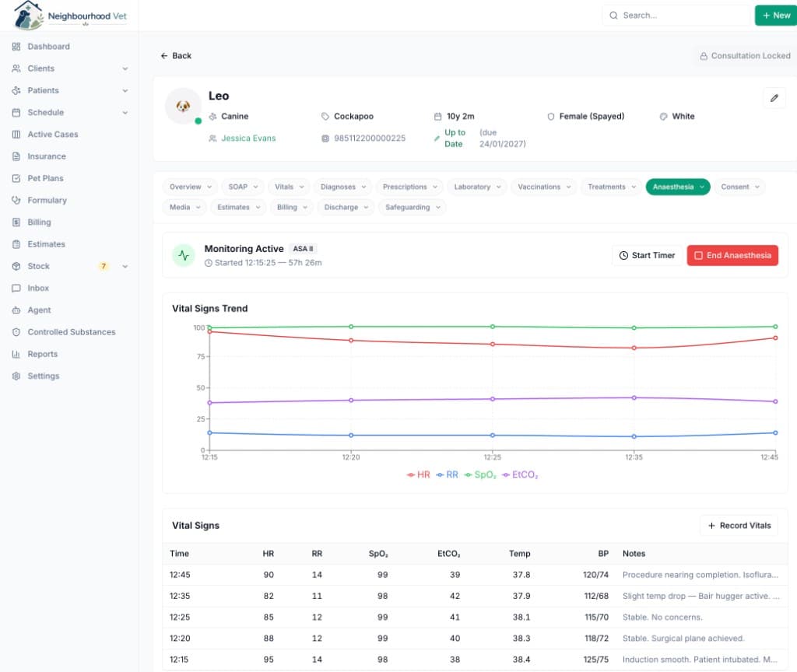This screenshot has height=672, width=797.
Task: Toggle EtCO₂ series in chart legend
Action: pyautogui.click(x=519, y=474)
